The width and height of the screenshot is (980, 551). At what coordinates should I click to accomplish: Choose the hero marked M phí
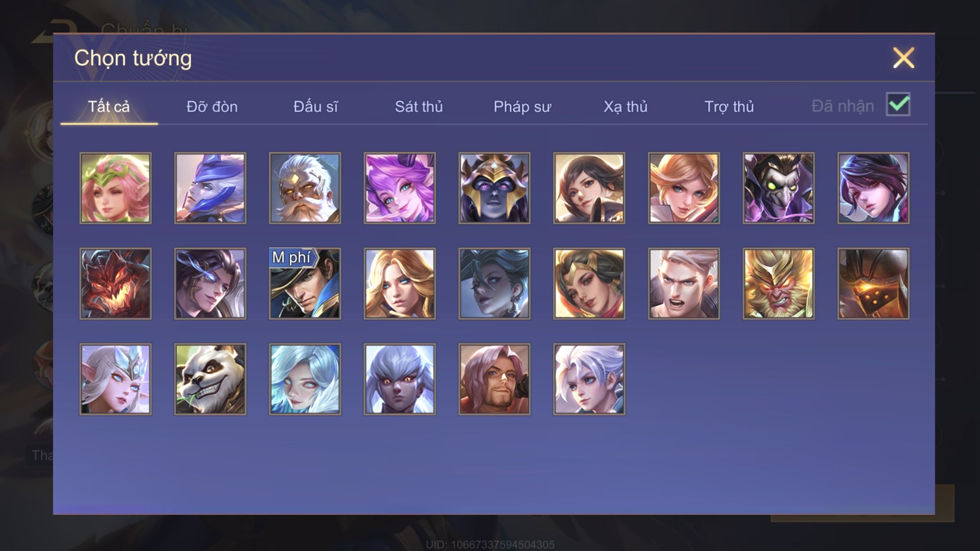[305, 283]
